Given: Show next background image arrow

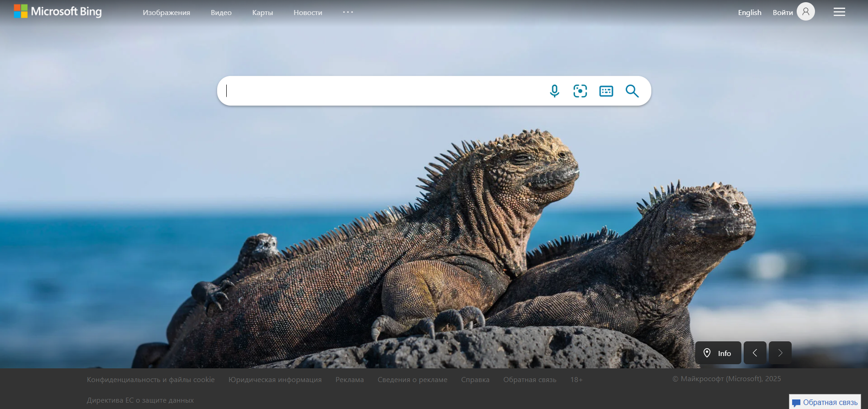Looking at the screenshot, I should (780, 353).
